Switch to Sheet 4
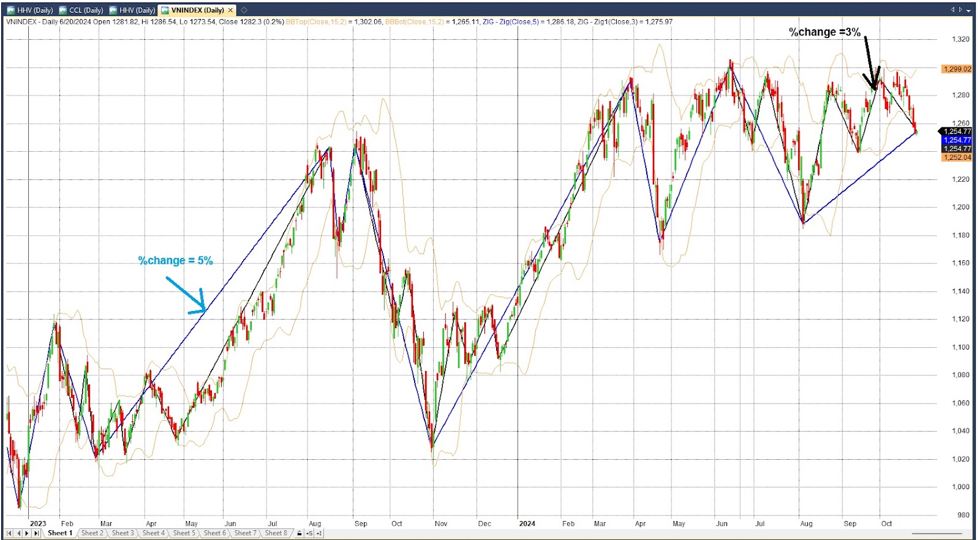This screenshot has height=540, width=980. [x=153, y=533]
